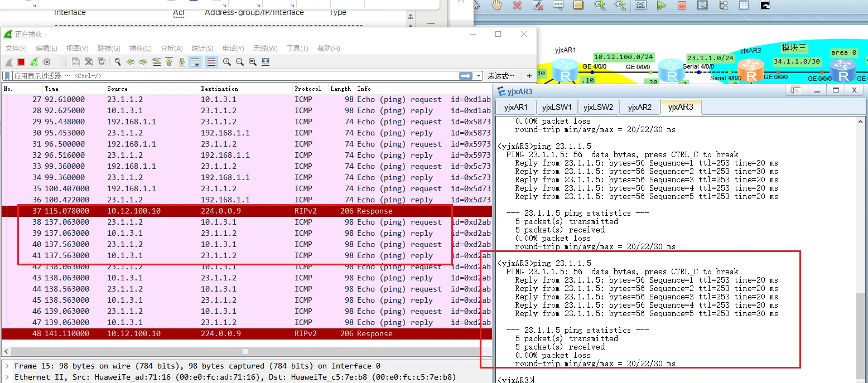Click the find packet magnifier icon
Screen dimensions: 868x383
(117, 62)
